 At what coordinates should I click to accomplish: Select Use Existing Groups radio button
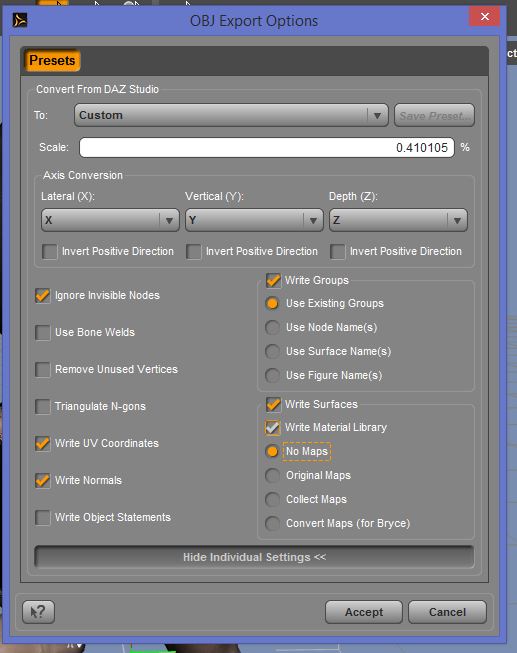(x=272, y=304)
